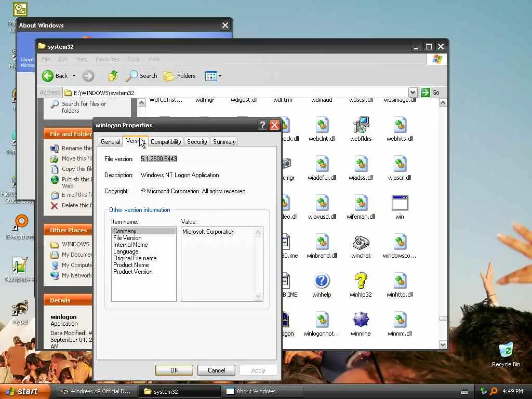The width and height of the screenshot is (532, 399).
Task: Click the magnifier icon in system tray
Action: [x=494, y=392]
